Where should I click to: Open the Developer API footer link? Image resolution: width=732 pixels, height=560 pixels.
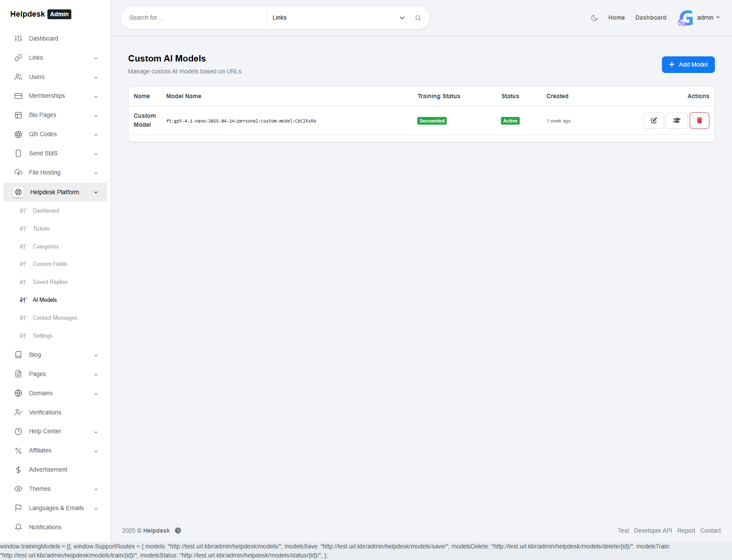pos(653,531)
